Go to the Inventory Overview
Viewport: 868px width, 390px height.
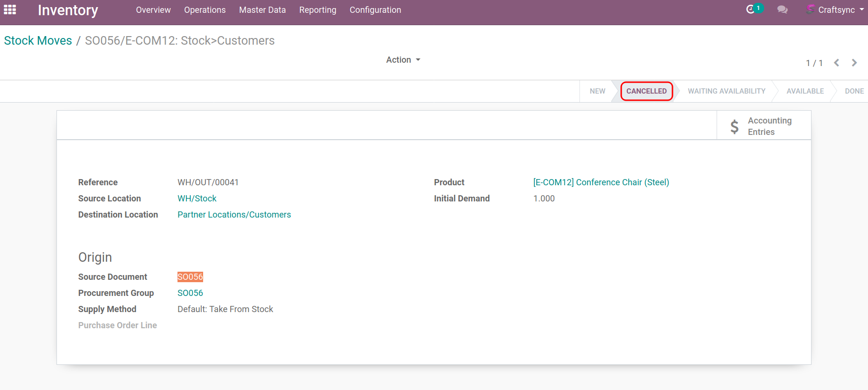153,10
